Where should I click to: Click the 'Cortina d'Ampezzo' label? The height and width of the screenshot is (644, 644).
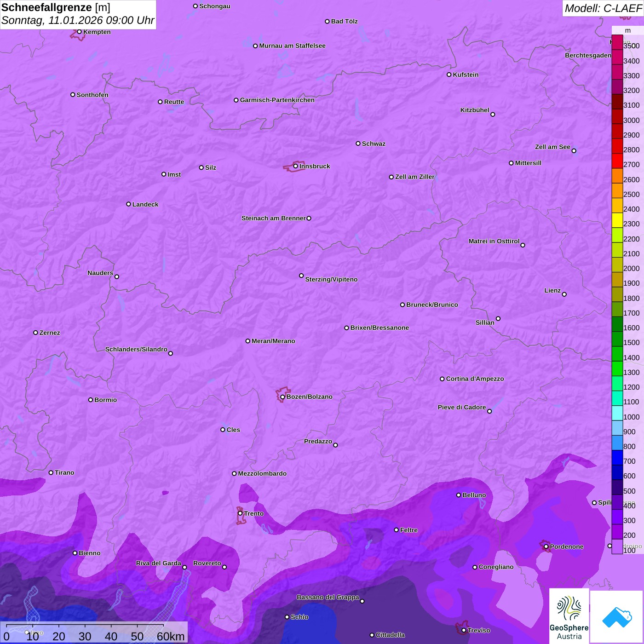[x=475, y=379]
